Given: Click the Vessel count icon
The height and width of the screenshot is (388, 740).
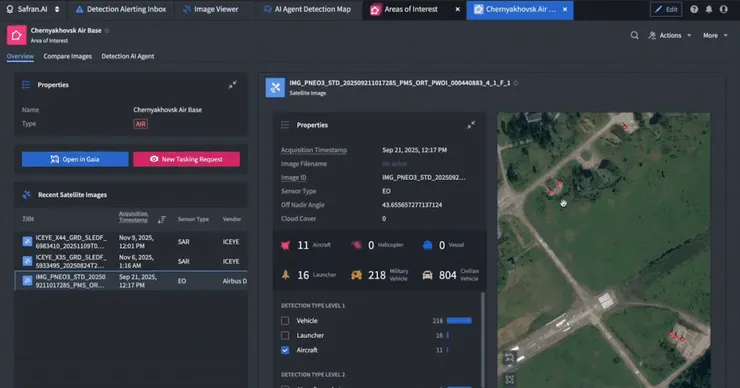Looking at the screenshot, I should point(428,245).
